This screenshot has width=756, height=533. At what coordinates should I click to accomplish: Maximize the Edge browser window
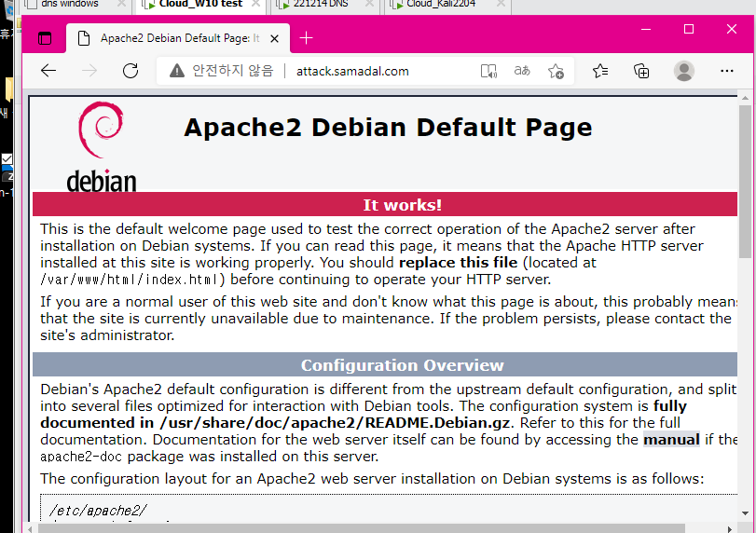tap(689, 30)
